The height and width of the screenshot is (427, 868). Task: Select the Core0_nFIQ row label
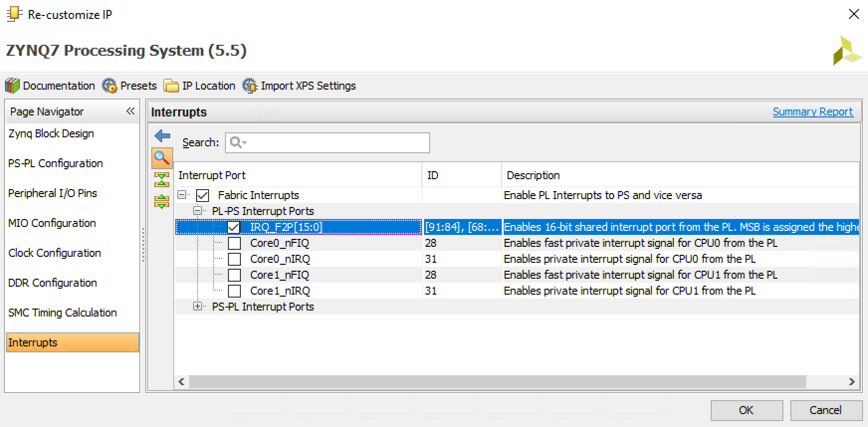[279, 243]
